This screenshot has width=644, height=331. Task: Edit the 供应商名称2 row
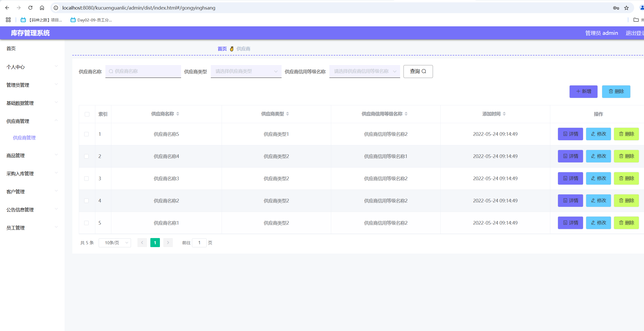[598, 201]
